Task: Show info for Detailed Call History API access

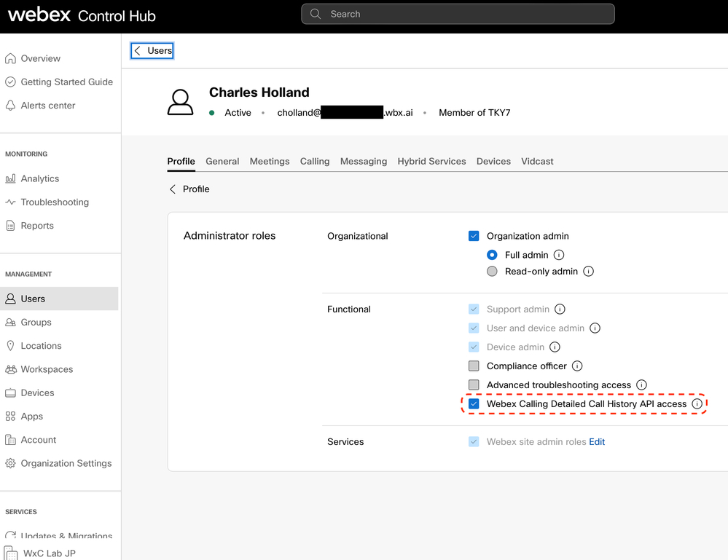Action: coord(697,403)
